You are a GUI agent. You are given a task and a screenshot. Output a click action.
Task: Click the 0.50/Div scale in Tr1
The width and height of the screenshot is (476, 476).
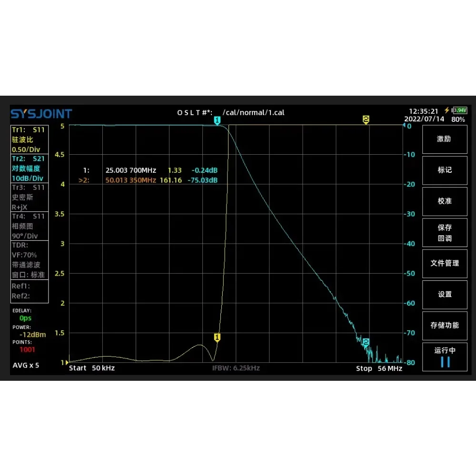click(x=26, y=149)
